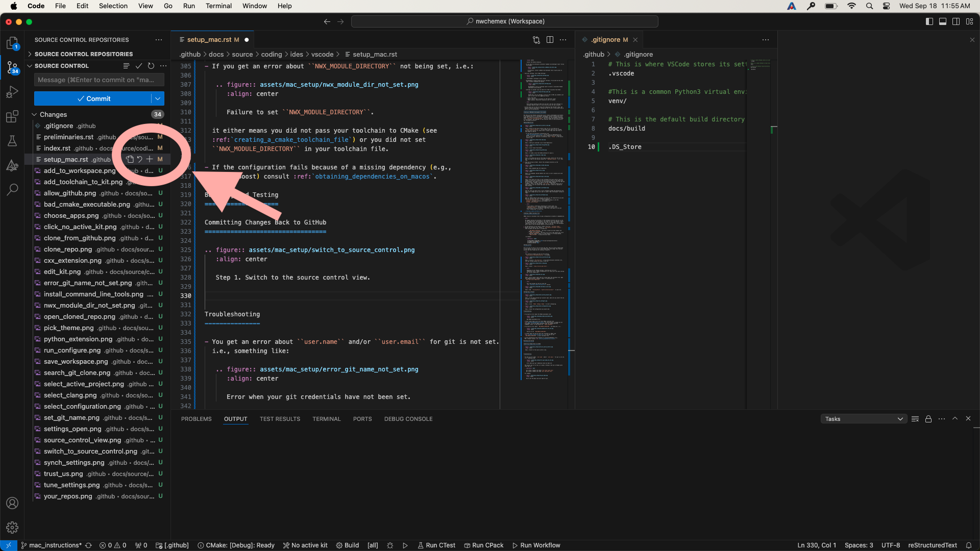Viewport: 980px width, 551px height.
Task: Discard changes on the setup_mac.rst row
Action: [x=139, y=159]
